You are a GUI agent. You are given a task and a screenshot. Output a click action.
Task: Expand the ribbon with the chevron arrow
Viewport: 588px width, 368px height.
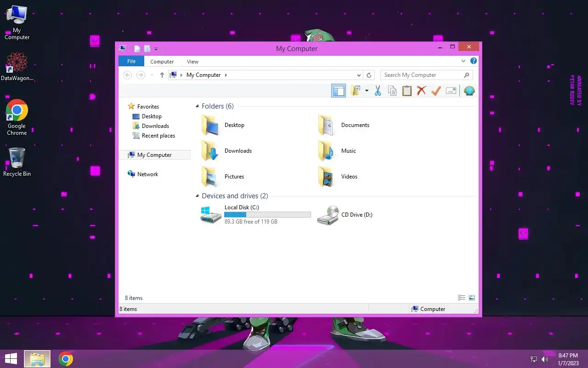pos(464,61)
